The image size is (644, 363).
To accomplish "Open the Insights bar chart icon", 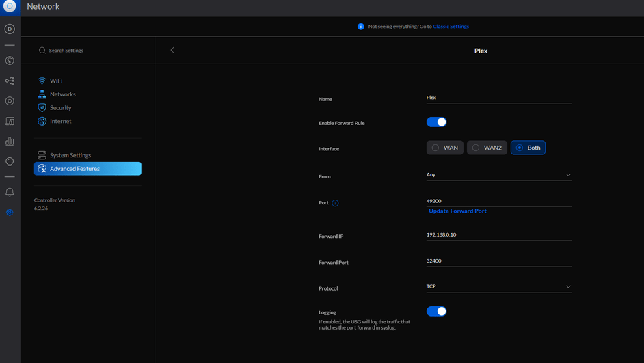I will pos(10,142).
